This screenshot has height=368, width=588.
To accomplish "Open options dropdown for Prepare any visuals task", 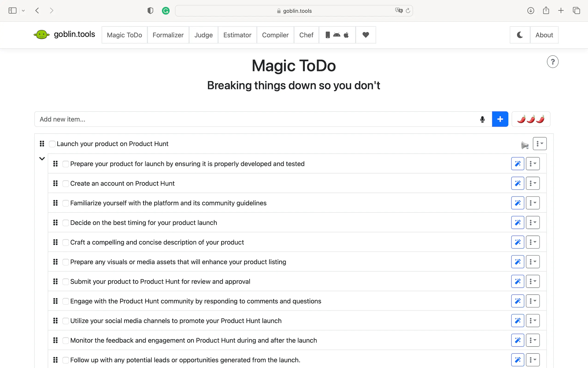I will [x=533, y=262].
